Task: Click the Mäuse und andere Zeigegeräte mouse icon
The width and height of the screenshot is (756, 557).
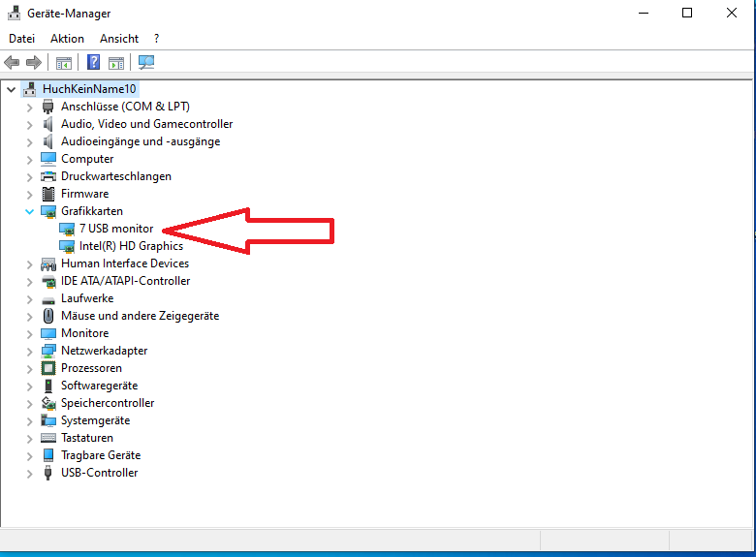Action: pyautogui.click(x=48, y=316)
